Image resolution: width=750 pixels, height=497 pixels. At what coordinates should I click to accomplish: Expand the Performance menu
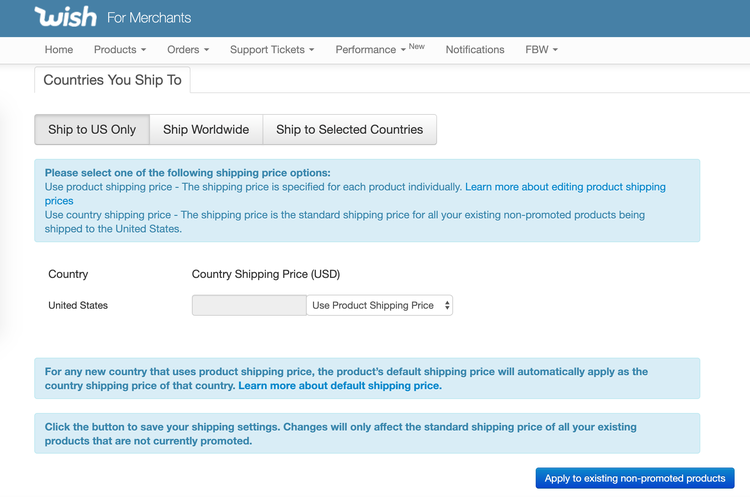click(370, 50)
